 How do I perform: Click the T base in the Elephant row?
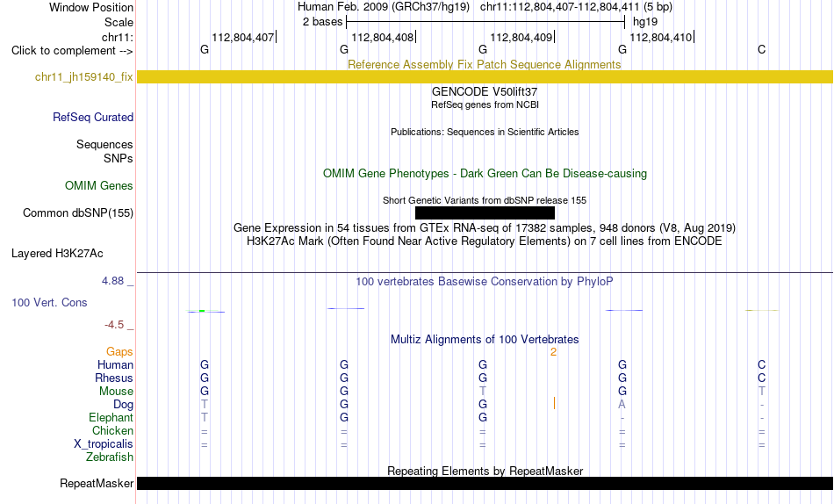[205, 418]
